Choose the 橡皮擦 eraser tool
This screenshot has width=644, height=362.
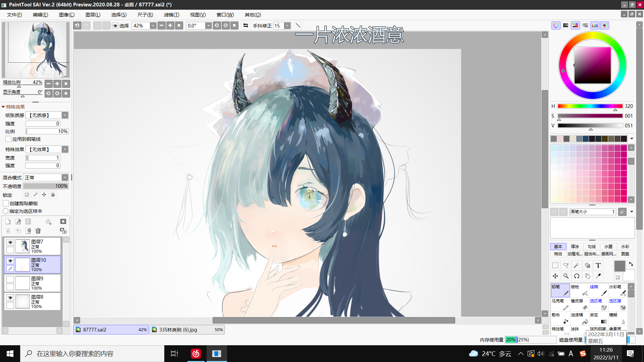click(579, 304)
